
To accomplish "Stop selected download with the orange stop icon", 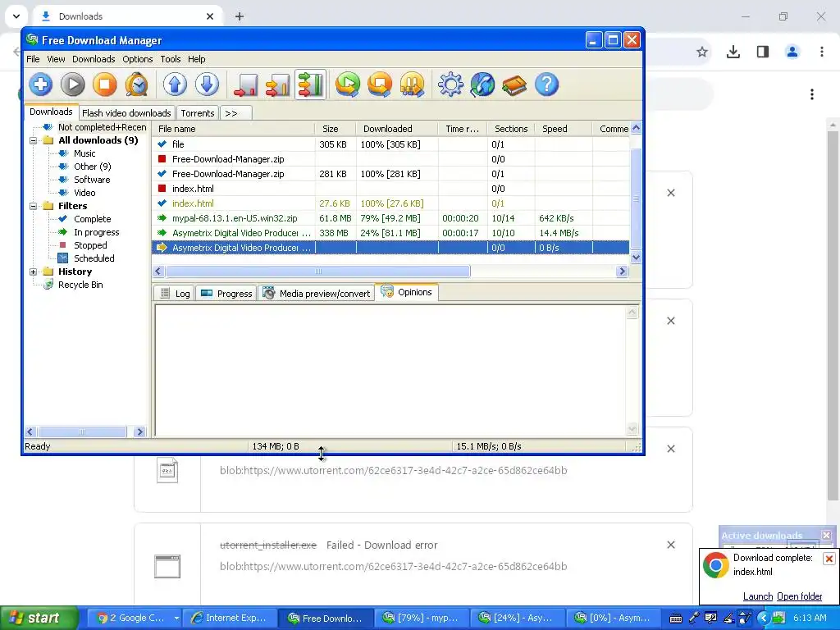I will pos(104,84).
